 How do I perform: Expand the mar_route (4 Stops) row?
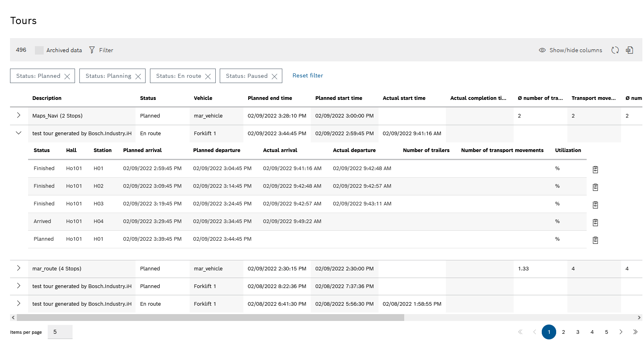point(18,268)
